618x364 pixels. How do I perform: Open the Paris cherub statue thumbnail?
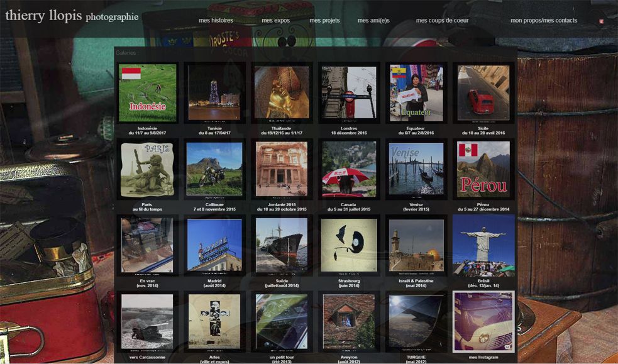tap(148, 169)
